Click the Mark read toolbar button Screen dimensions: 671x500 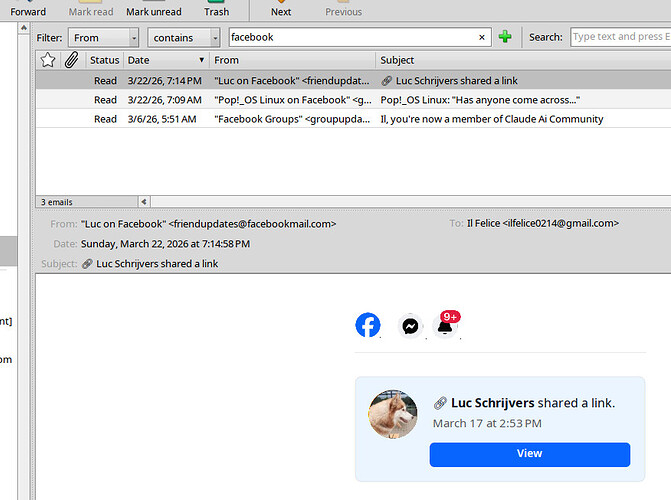click(91, 9)
